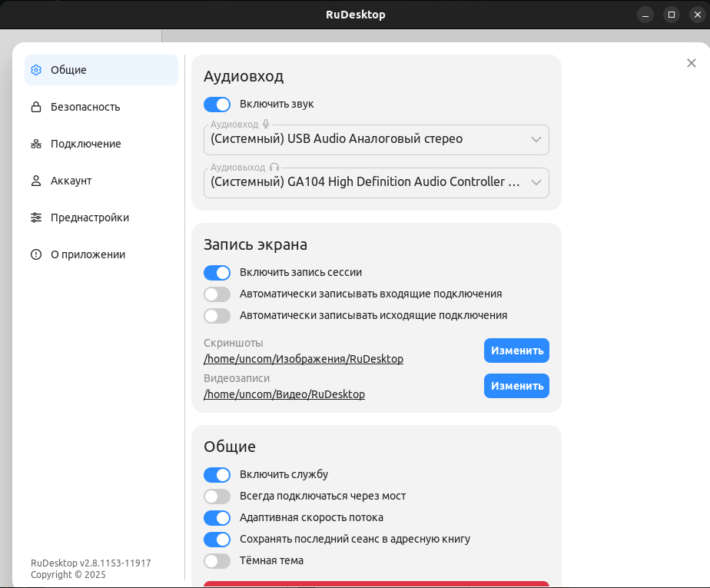Toggle Сохранять последний сеанс в адресную книгу
This screenshot has height=588, width=710.
click(x=217, y=539)
